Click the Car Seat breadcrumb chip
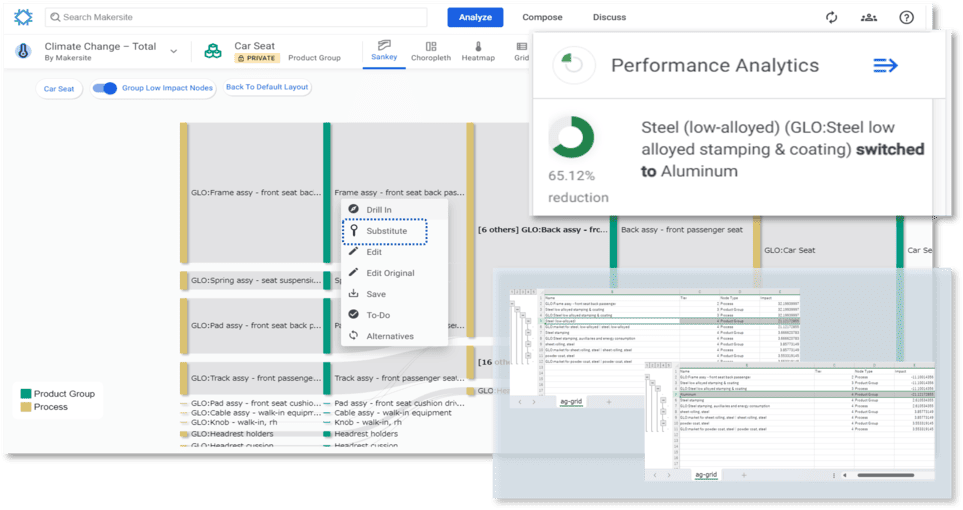 [58, 89]
